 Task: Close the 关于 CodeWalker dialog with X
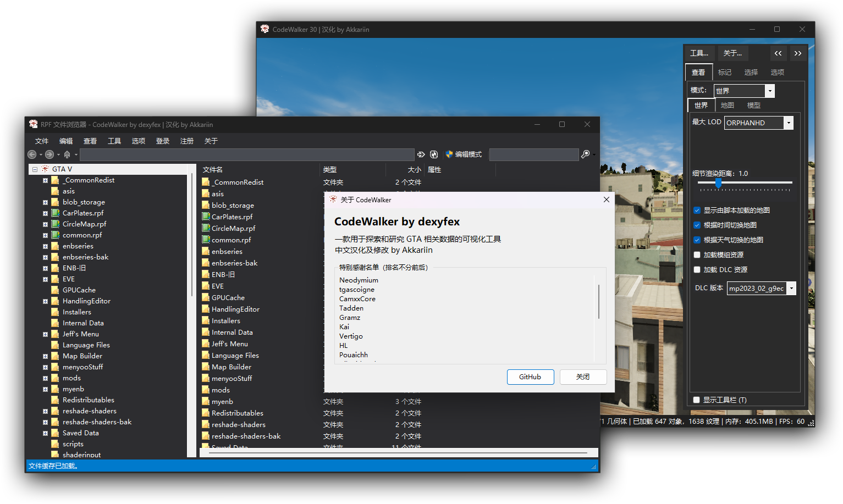point(607,200)
